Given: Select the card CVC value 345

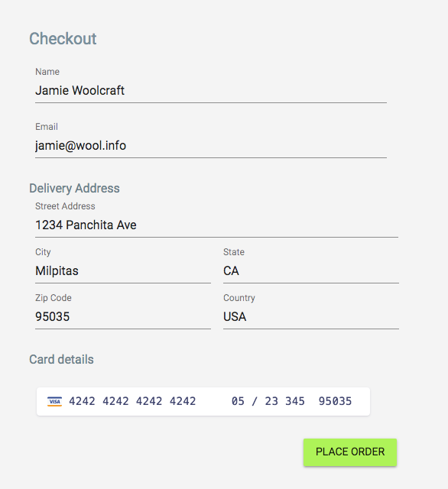Looking at the screenshot, I should point(294,401).
